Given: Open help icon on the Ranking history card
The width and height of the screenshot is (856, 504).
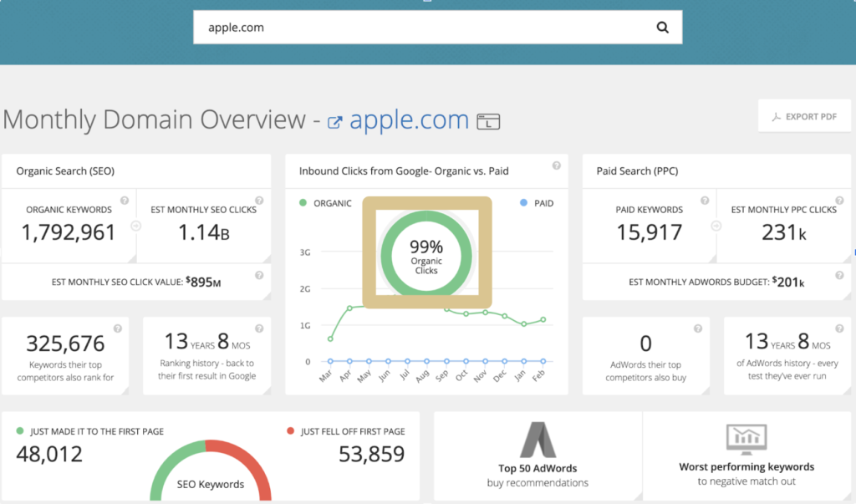Looking at the screenshot, I should click(x=259, y=328).
